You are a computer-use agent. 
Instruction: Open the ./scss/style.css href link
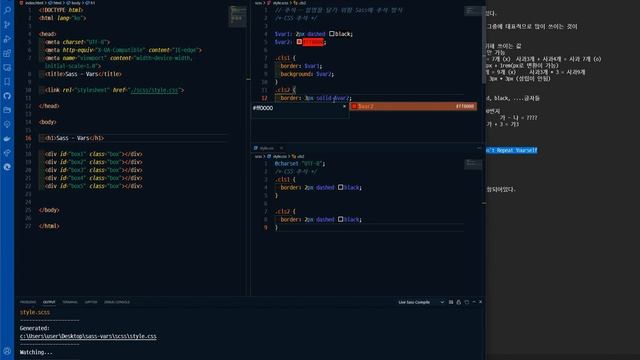(155, 90)
